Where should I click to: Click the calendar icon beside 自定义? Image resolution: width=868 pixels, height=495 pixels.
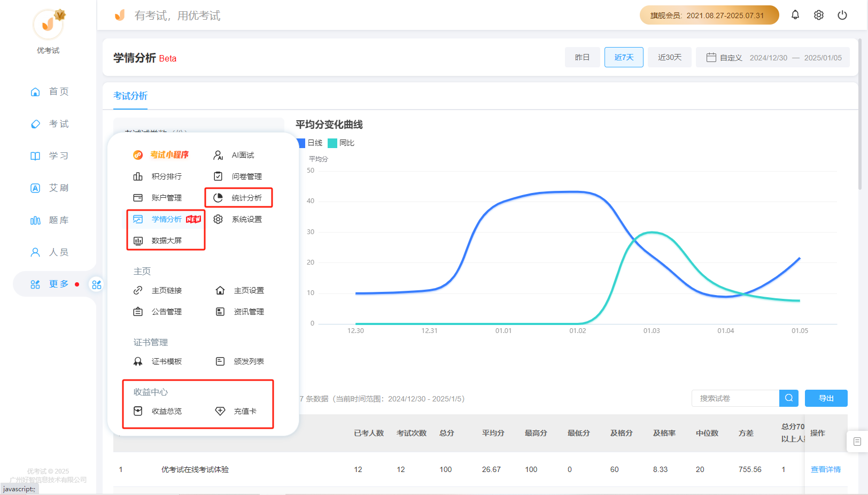(711, 57)
